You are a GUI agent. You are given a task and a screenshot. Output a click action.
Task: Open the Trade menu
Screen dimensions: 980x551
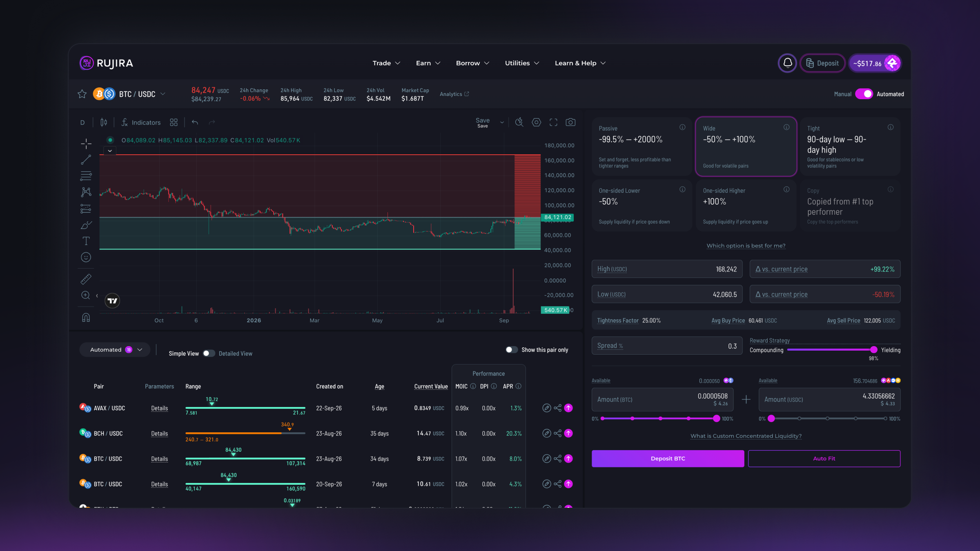tap(386, 63)
